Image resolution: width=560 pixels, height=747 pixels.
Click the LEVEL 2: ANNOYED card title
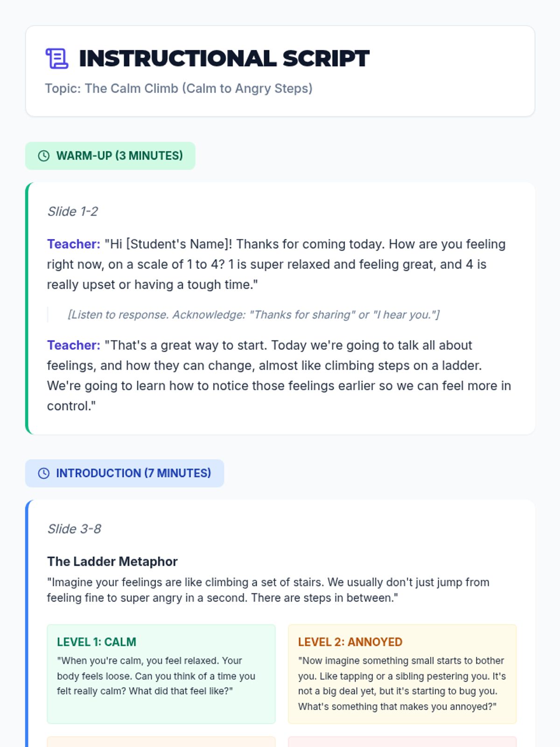click(350, 642)
